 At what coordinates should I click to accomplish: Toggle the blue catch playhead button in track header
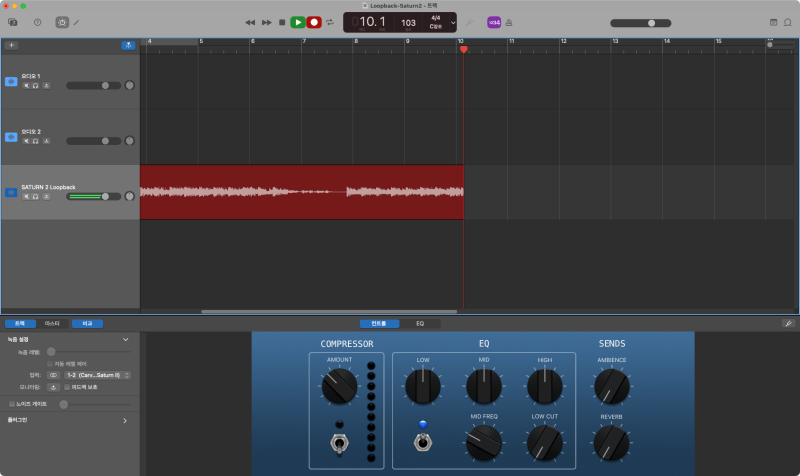tap(128, 45)
